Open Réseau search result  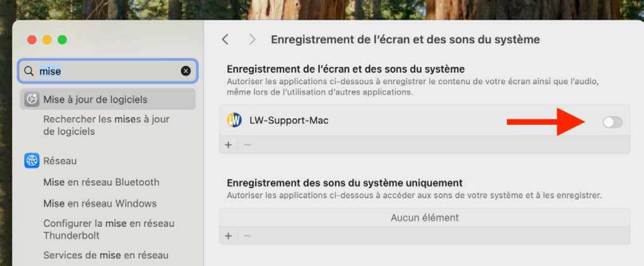[60, 161]
